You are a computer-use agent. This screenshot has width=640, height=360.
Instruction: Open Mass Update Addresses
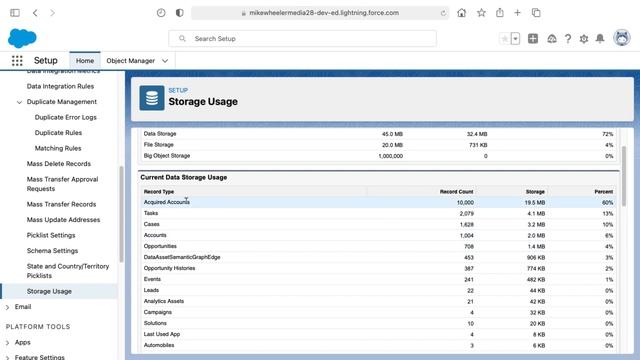63,220
